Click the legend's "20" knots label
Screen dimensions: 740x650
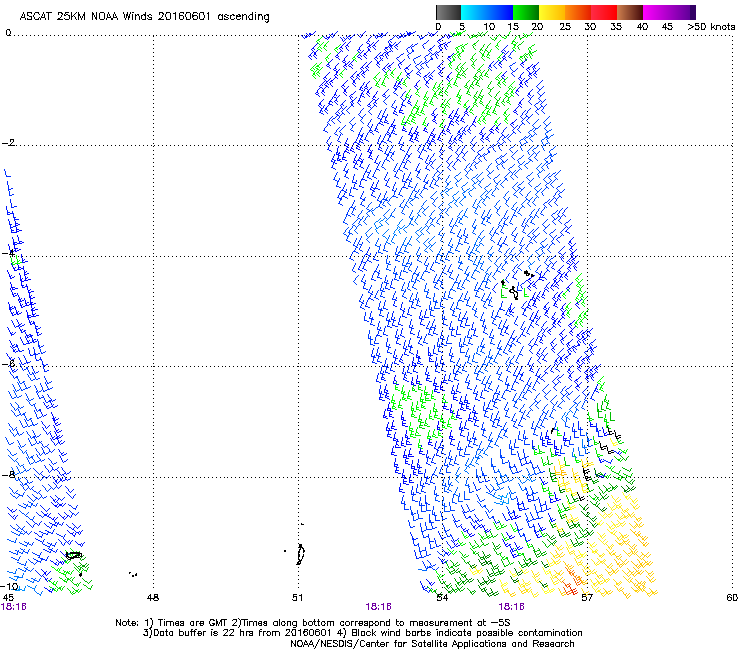click(537, 27)
